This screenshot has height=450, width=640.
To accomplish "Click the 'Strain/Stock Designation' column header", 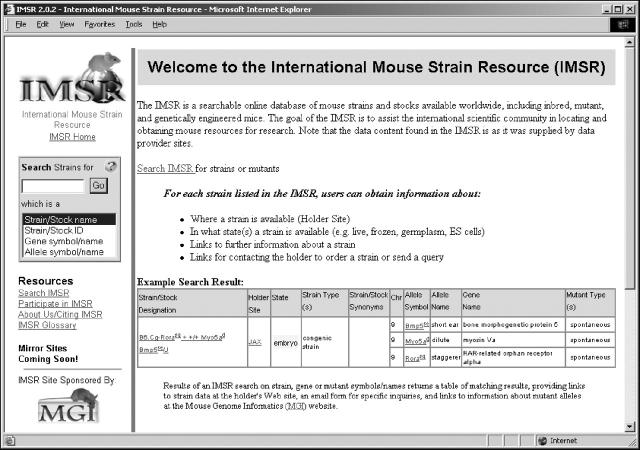I will [x=192, y=303].
